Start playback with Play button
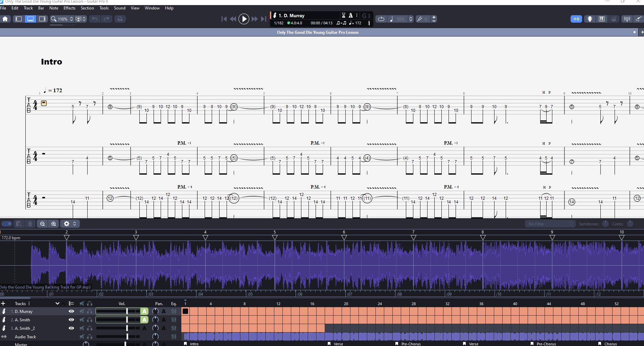Screen dimensions: 644x346 pos(244,19)
